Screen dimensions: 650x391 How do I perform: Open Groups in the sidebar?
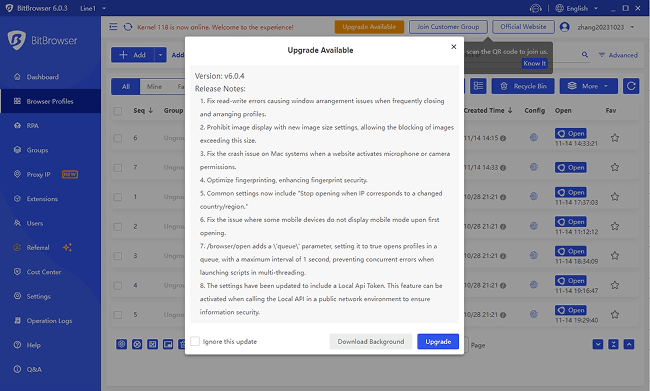pyautogui.click(x=37, y=150)
